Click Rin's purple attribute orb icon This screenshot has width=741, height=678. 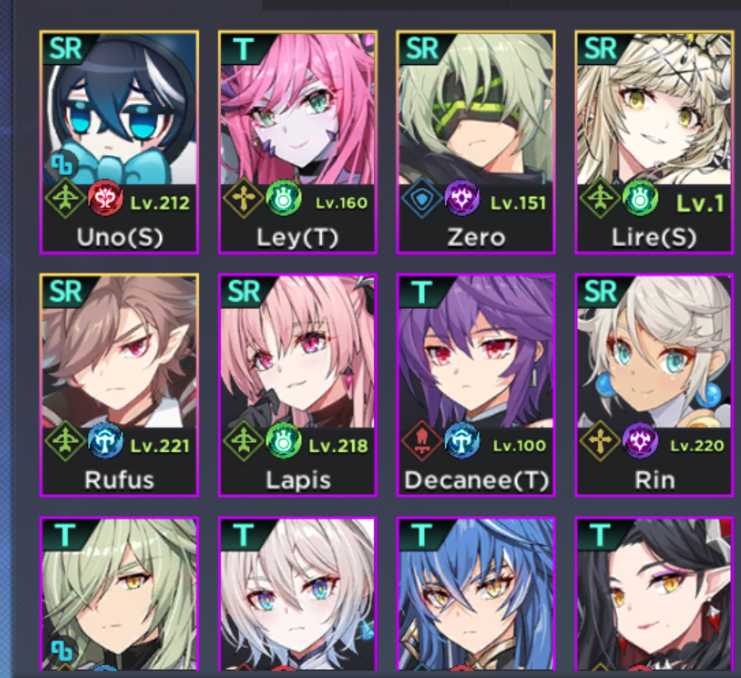pyautogui.click(x=640, y=441)
